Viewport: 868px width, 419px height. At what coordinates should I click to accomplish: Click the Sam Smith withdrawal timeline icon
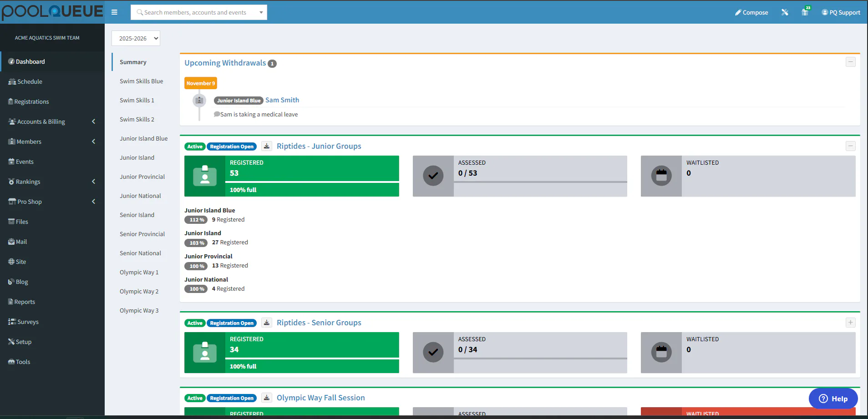(x=199, y=100)
